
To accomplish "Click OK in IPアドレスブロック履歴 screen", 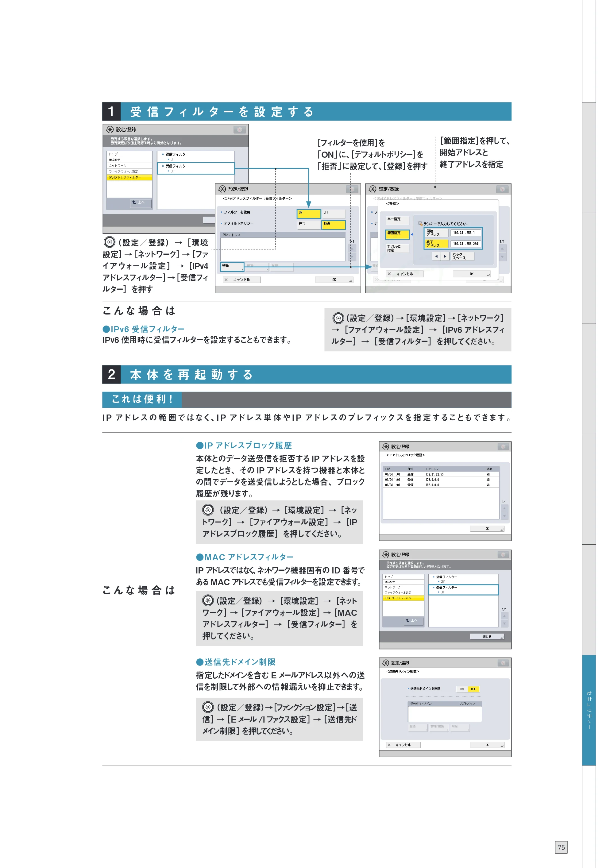I will [x=487, y=529].
